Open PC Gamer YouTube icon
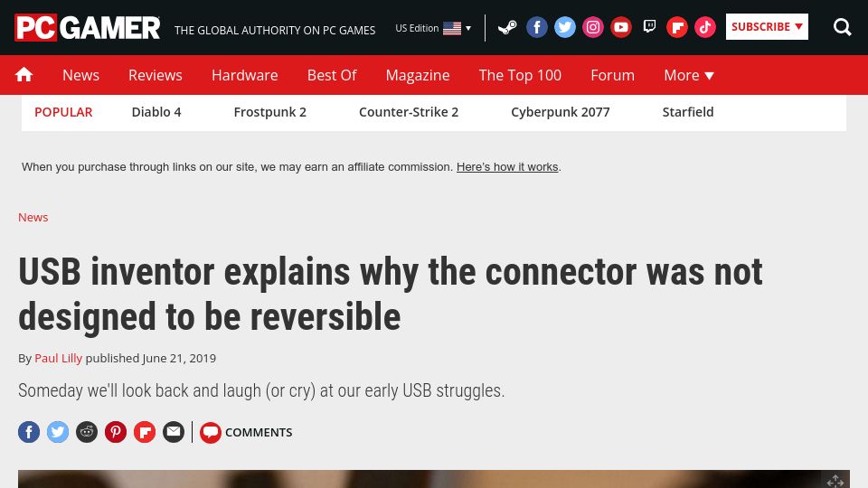This screenshot has height=488, width=868. tap(621, 27)
